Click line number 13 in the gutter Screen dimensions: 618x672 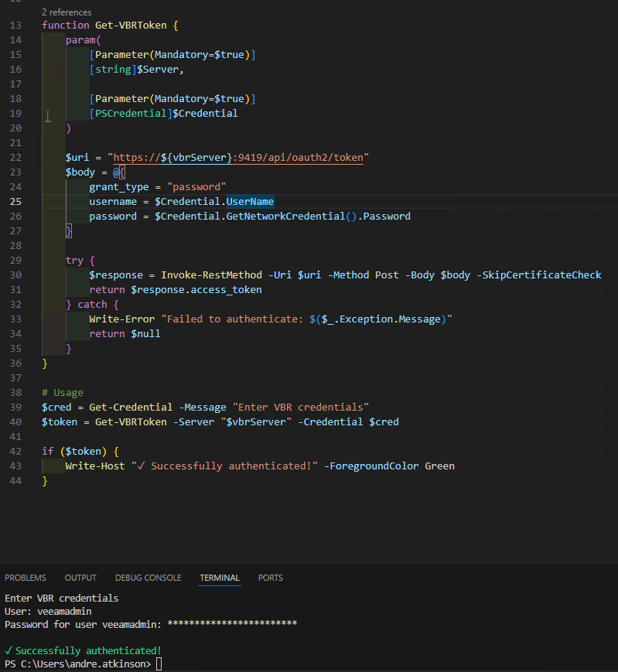point(17,26)
